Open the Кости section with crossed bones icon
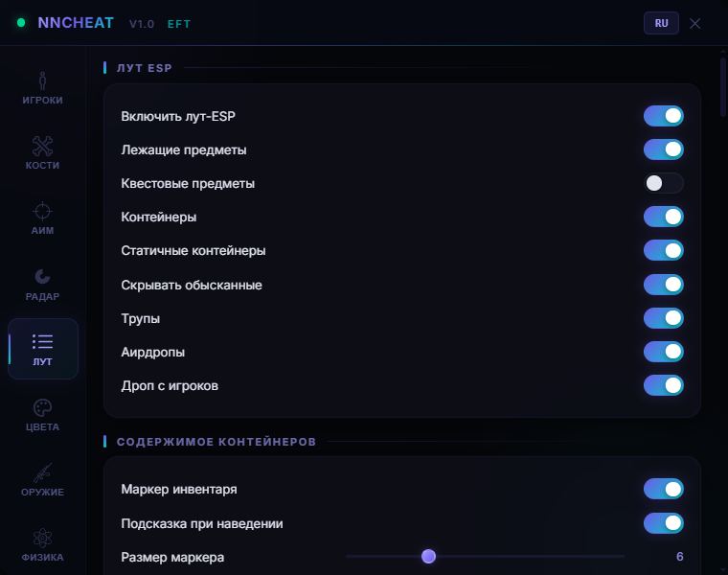728x575 pixels. (x=43, y=153)
